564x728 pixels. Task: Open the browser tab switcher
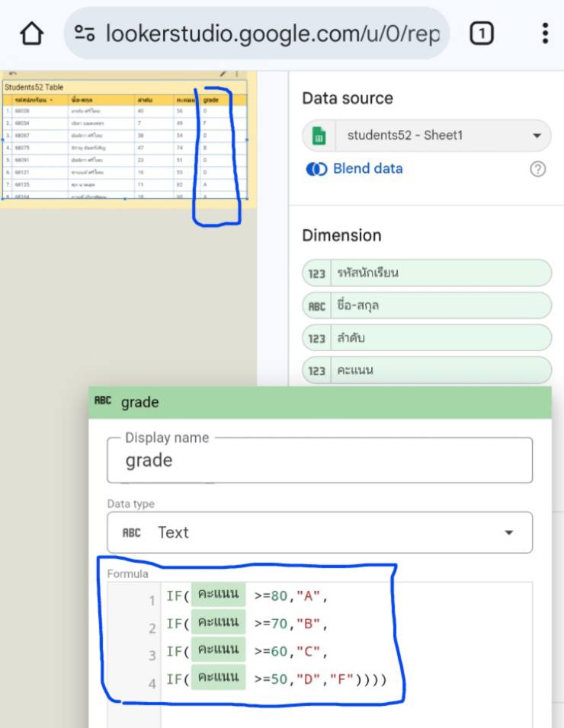click(x=481, y=34)
